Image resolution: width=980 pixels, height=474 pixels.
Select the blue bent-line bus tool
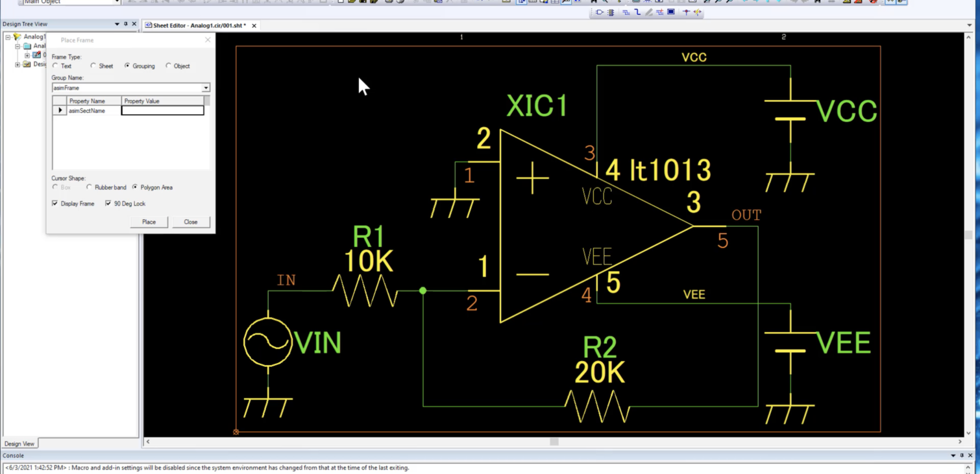(637, 12)
